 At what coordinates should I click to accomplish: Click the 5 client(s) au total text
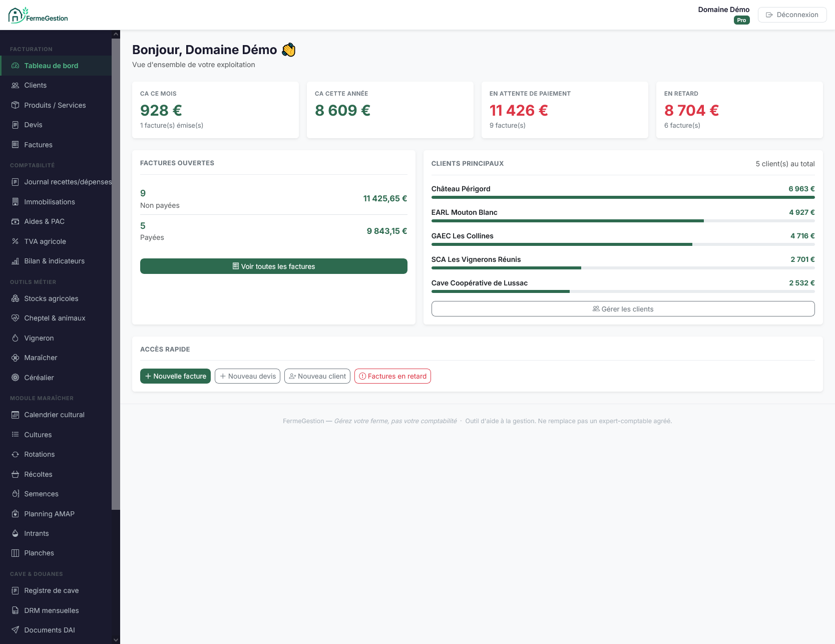click(x=785, y=164)
